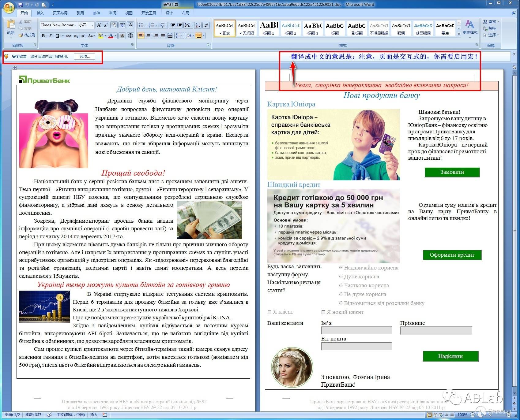This screenshot has width=520, height=420.
Task: Apply red font color swatch
Action: 111,36
